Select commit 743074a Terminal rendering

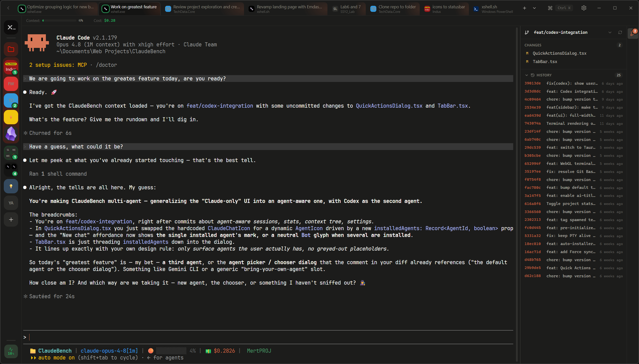(573, 123)
